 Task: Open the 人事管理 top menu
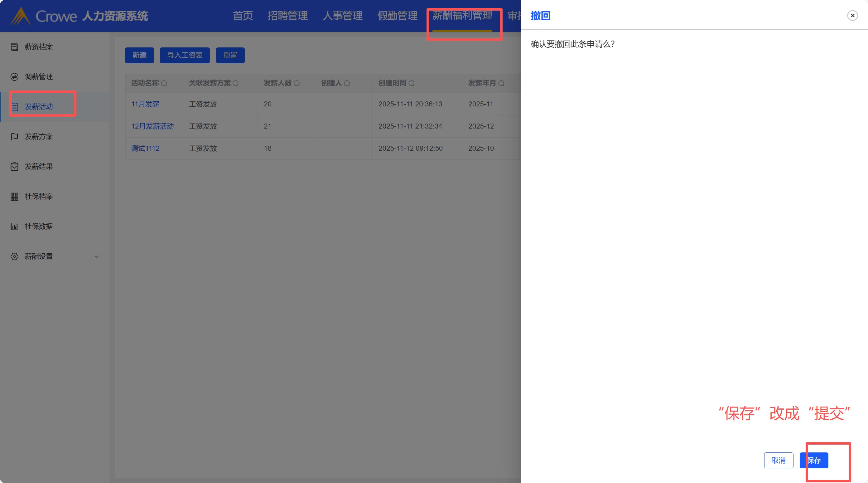point(342,16)
